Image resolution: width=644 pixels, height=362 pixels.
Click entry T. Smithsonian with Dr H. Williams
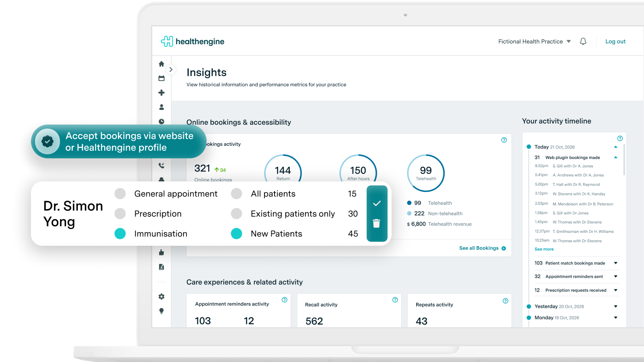pos(583,232)
